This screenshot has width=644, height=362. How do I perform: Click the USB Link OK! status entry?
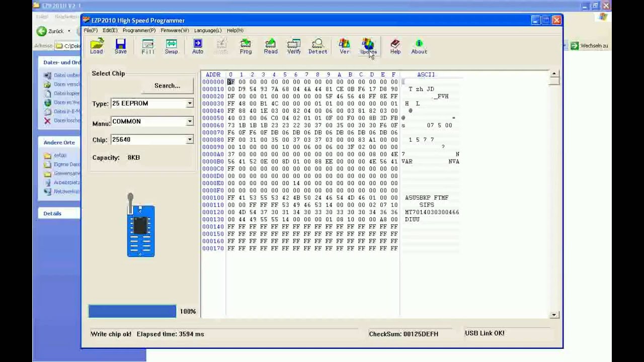pos(485,333)
